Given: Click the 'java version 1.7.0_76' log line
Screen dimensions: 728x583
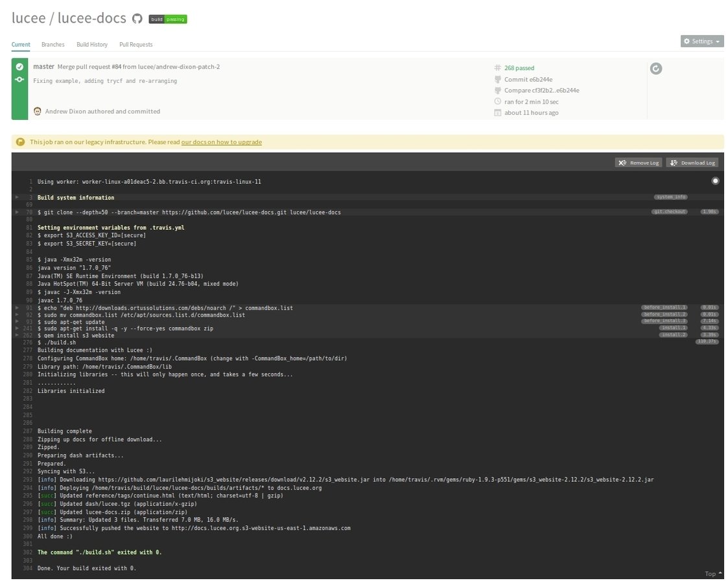Looking at the screenshot, I should [74, 268].
